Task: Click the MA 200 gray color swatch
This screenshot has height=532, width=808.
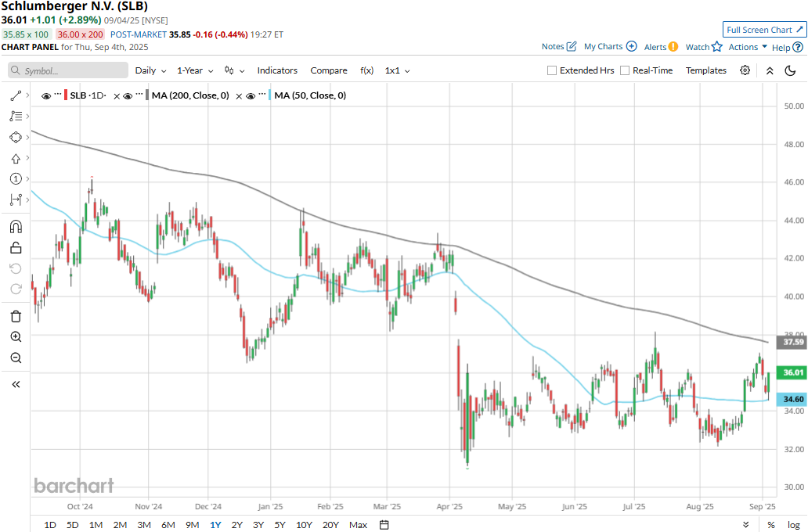Action: pyautogui.click(x=147, y=95)
